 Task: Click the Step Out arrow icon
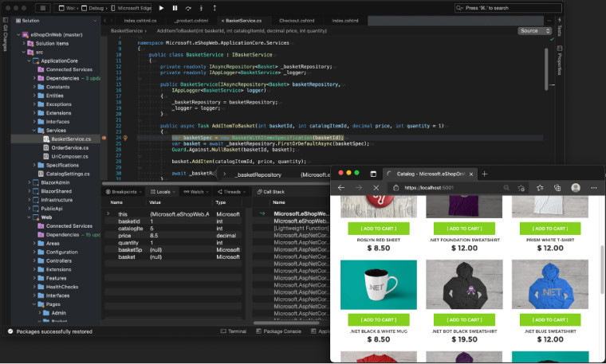click(214, 8)
